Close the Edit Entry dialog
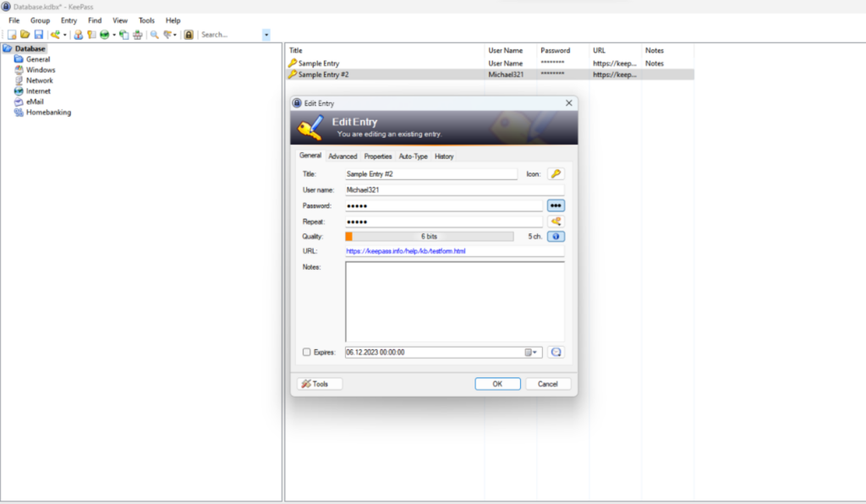866x504 pixels. [569, 103]
